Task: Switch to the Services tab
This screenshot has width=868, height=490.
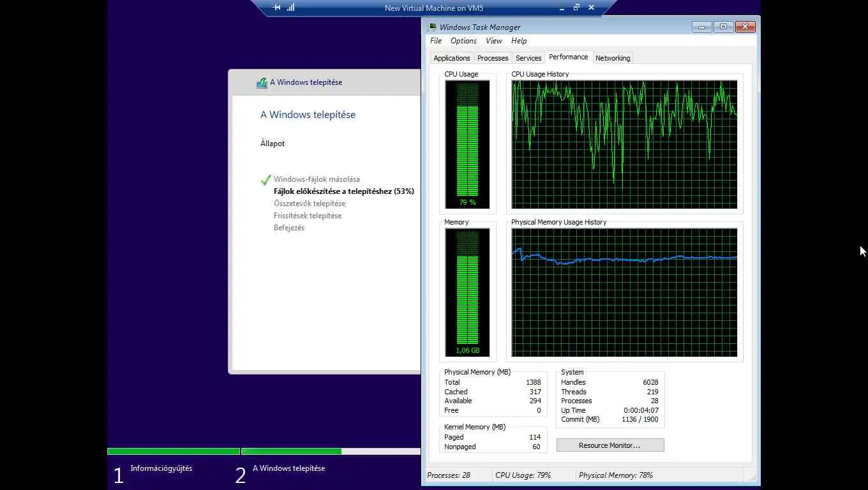Action: [528, 58]
